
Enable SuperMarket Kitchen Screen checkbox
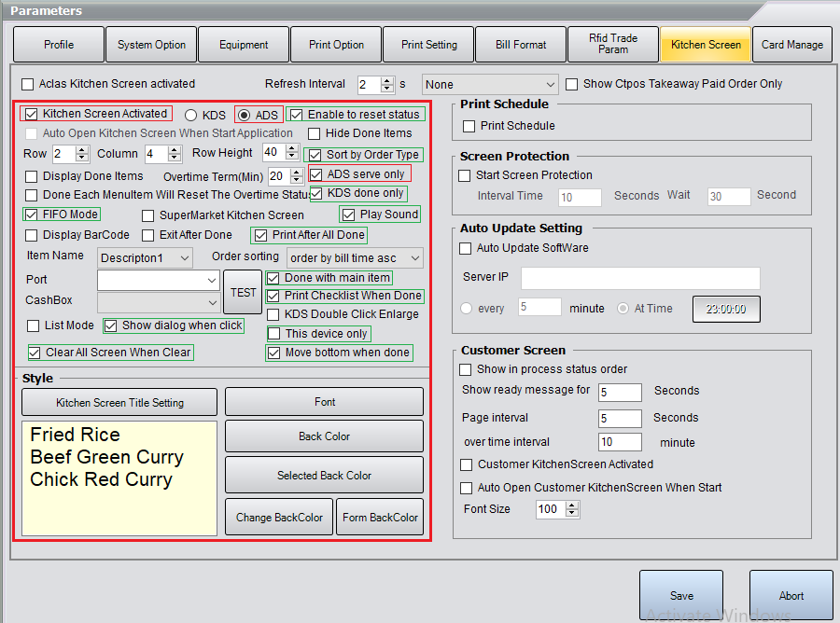[147, 215]
